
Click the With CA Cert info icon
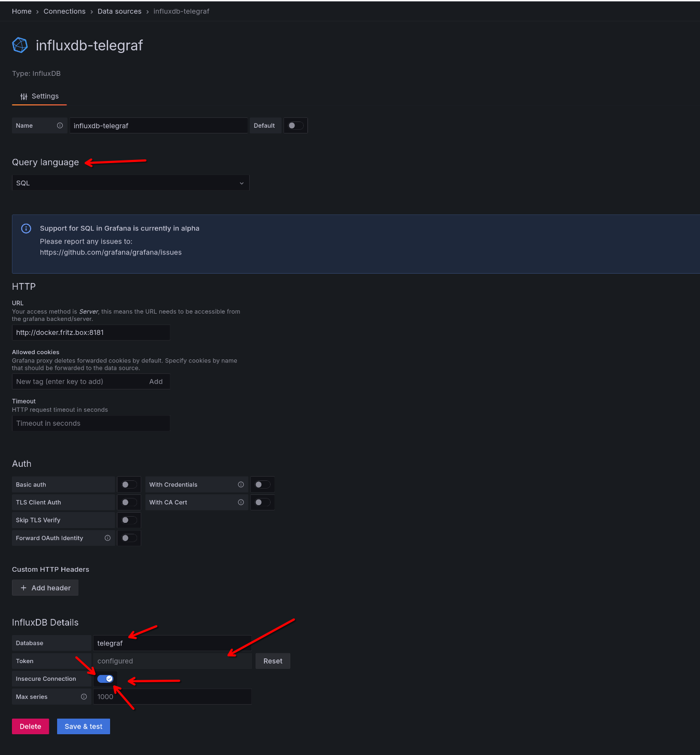click(241, 502)
